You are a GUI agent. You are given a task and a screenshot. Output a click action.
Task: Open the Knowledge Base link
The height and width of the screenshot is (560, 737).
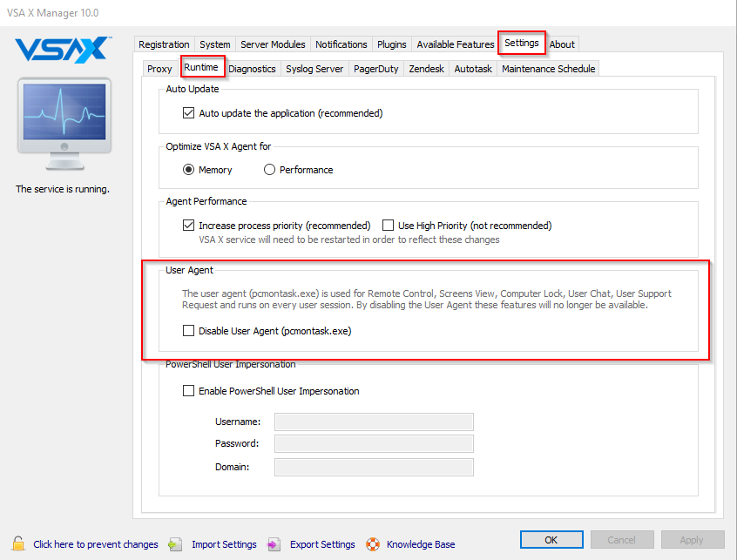tap(421, 544)
